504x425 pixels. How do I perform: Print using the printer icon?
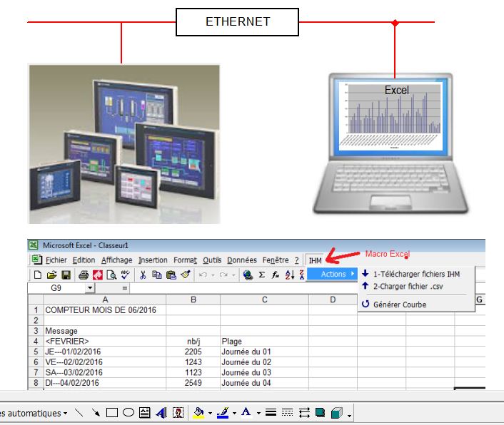84,275
